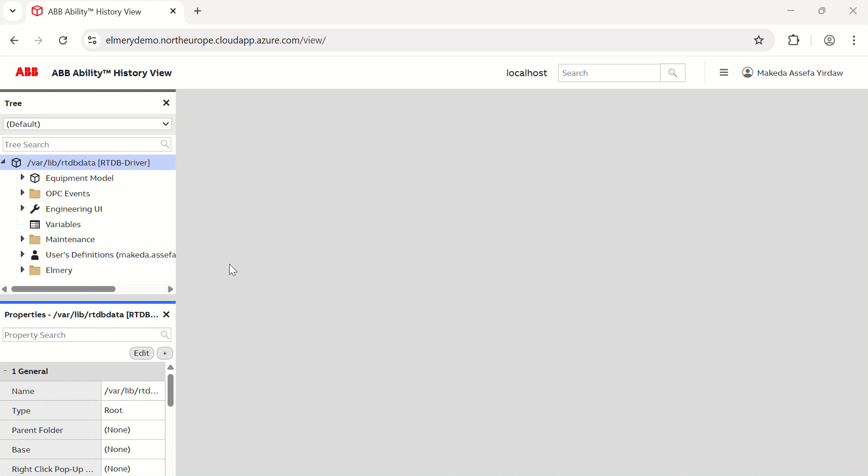Reload the page
The image size is (868, 476).
(x=63, y=40)
